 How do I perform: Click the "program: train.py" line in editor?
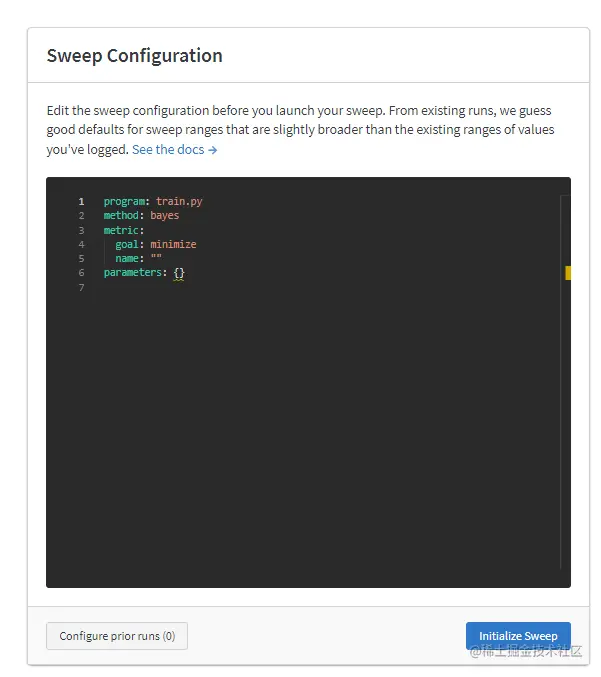pyautogui.click(x=153, y=201)
